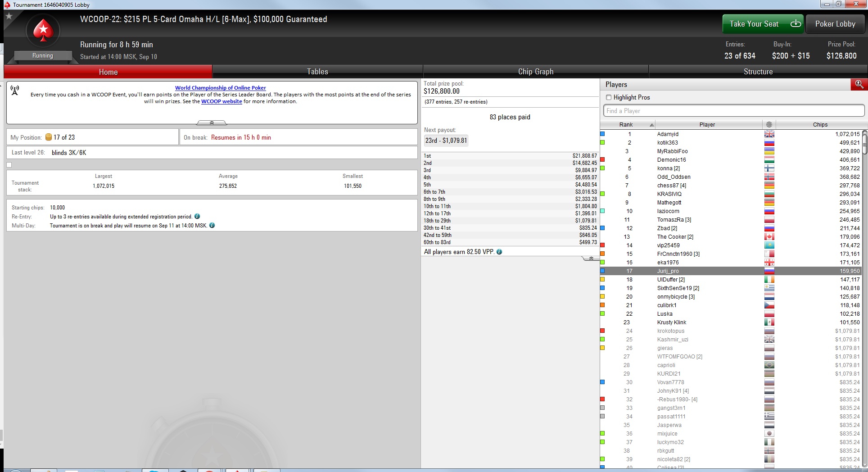Click the 1st place $21,808.67 payout row
The image size is (868, 472).
(x=510, y=156)
